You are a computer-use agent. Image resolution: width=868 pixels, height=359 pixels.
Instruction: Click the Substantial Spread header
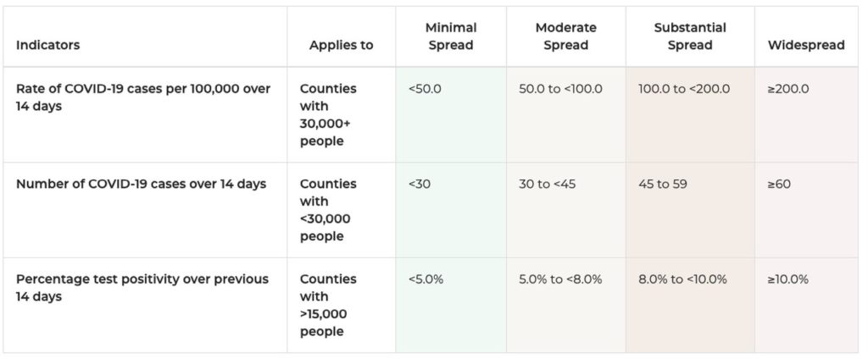pyautogui.click(x=690, y=36)
